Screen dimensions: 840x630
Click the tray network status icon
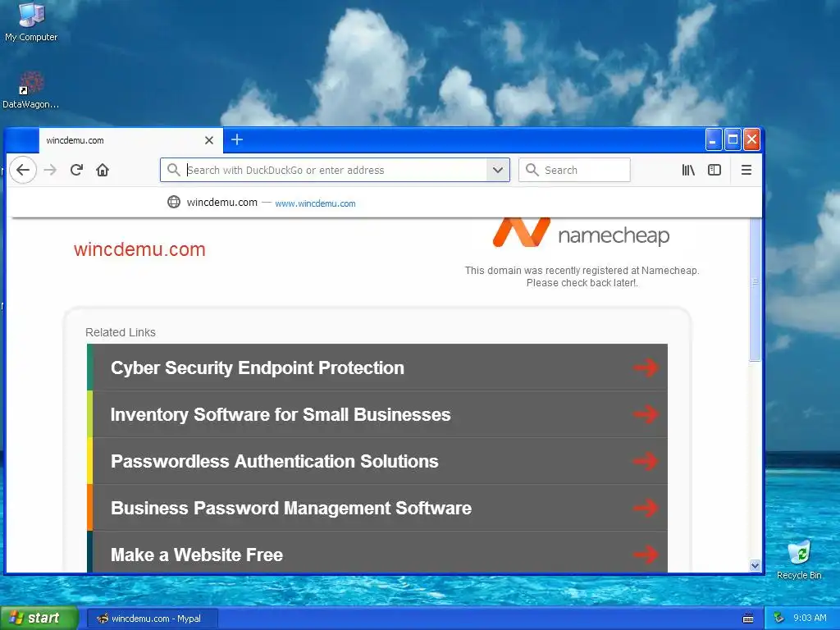tap(779, 618)
